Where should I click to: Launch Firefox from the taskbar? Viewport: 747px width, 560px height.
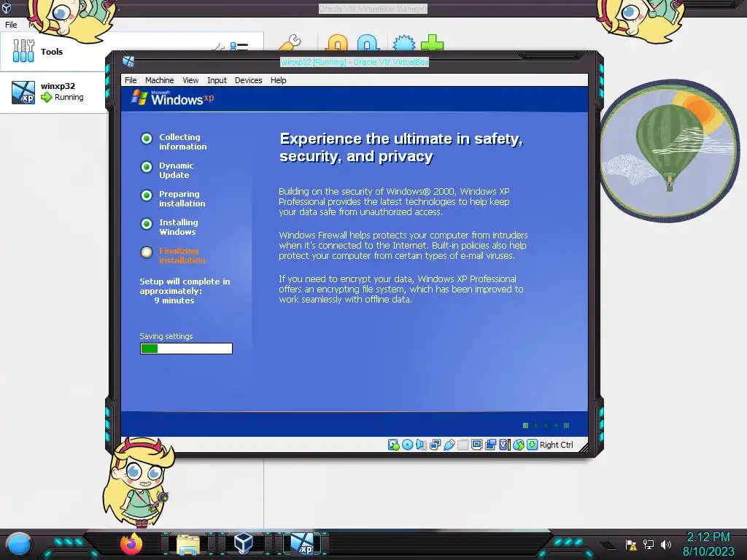pyautogui.click(x=131, y=544)
